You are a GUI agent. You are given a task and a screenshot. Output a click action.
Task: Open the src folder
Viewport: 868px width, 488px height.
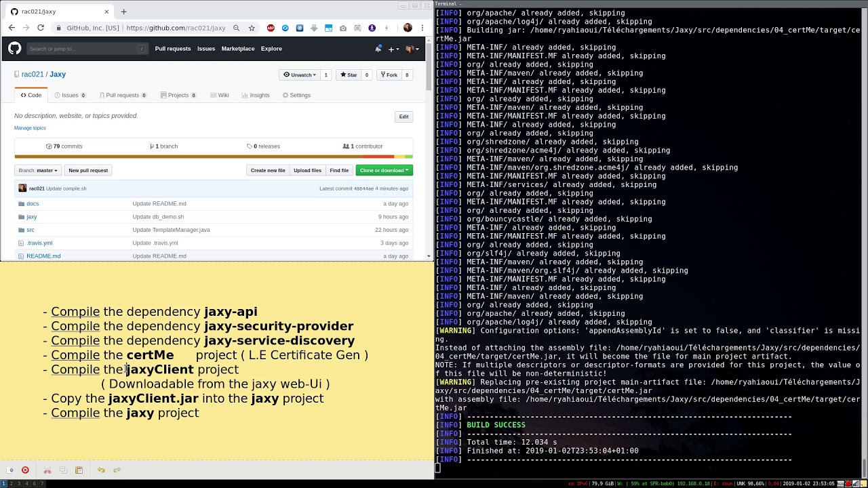(x=31, y=230)
